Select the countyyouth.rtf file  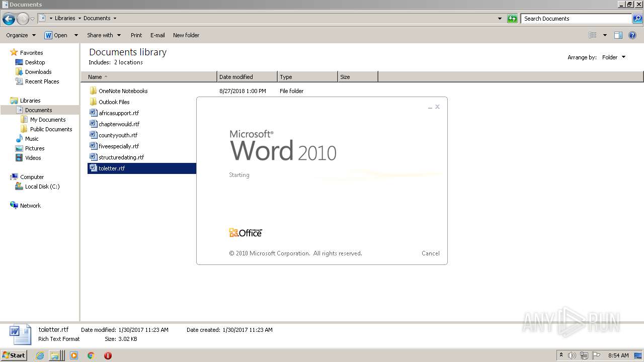coord(118,135)
